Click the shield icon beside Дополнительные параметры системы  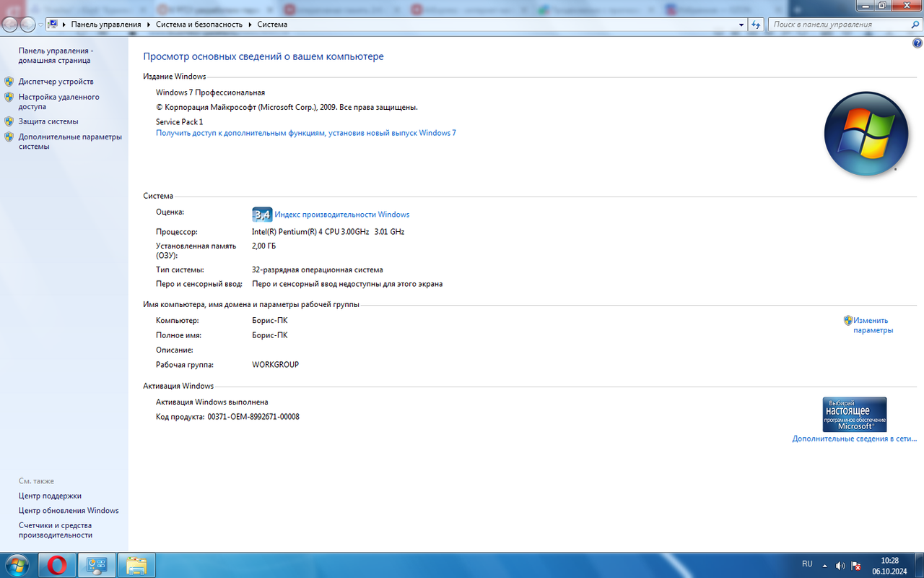coord(9,137)
